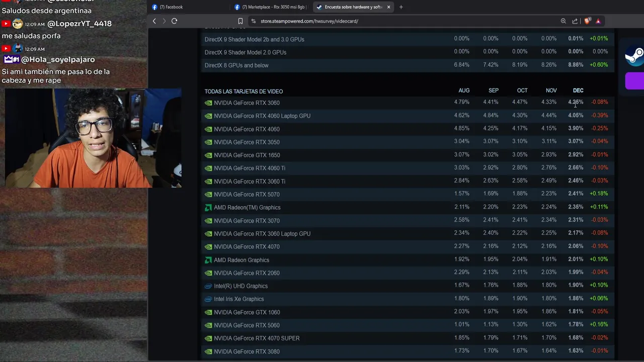This screenshot has height=362, width=644.
Task: Click the NVIDIA logo beside GTX 1060
Action: pyautogui.click(x=208, y=312)
